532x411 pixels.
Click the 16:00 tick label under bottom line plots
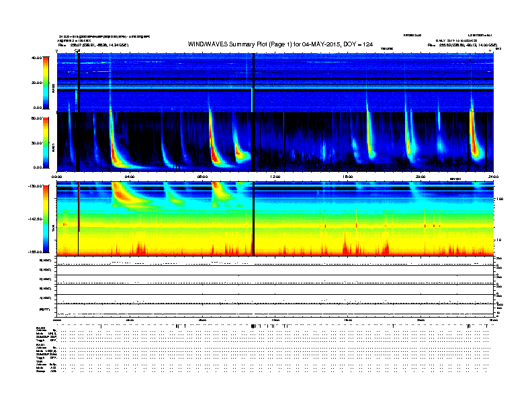pyautogui.click(x=348, y=320)
